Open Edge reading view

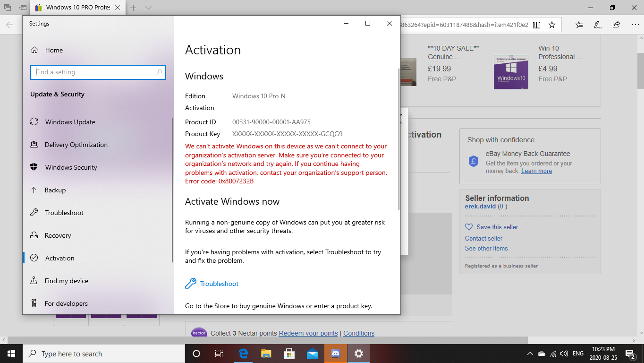[x=537, y=25]
